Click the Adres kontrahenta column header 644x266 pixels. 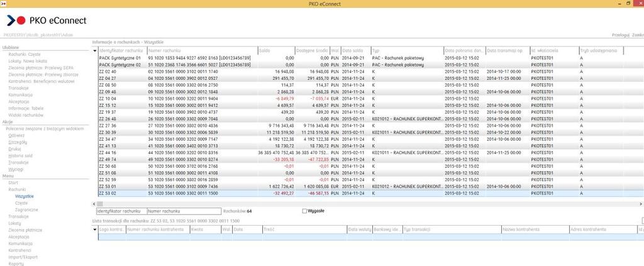coord(603,230)
